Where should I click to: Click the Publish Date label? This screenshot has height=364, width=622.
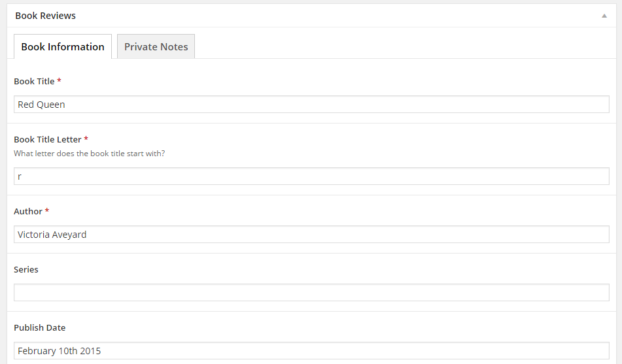[40, 328]
